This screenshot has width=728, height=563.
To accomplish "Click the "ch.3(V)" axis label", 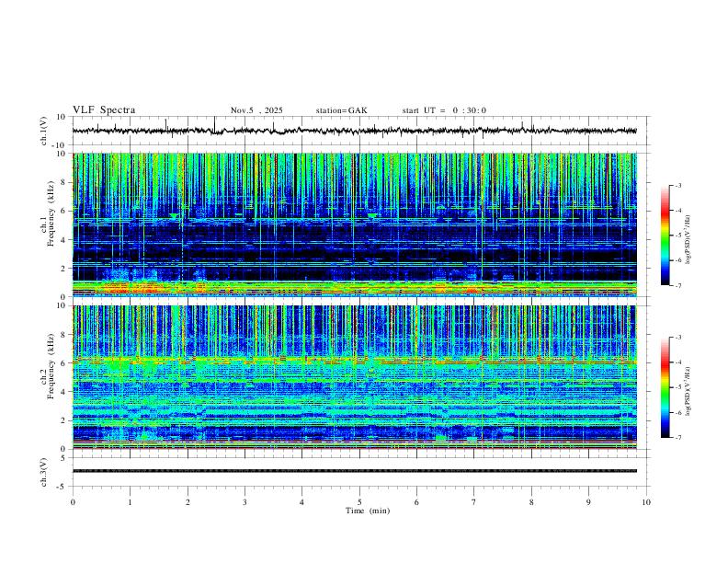I will pyautogui.click(x=44, y=472).
